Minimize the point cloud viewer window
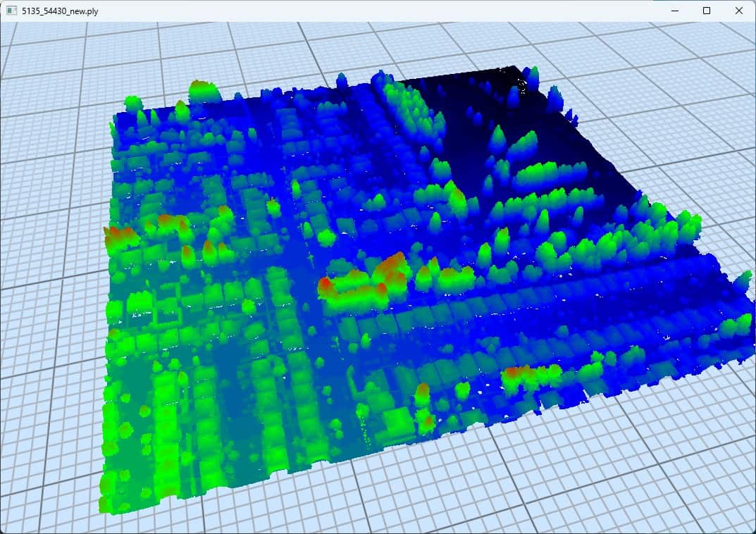The height and width of the screenshot is (534, 756). [674, 11]
